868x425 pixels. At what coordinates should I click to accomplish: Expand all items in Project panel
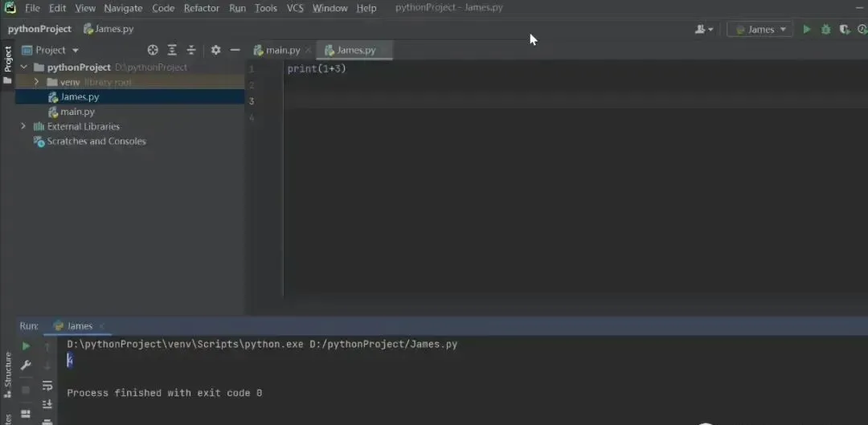[x=172, y=50]
